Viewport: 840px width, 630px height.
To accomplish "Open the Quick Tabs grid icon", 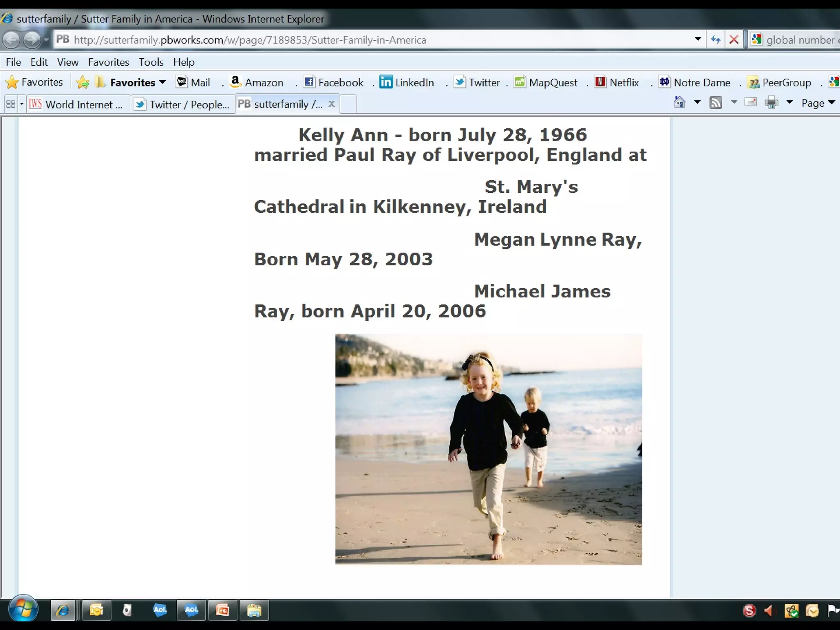I will click(x=11, y=104).
